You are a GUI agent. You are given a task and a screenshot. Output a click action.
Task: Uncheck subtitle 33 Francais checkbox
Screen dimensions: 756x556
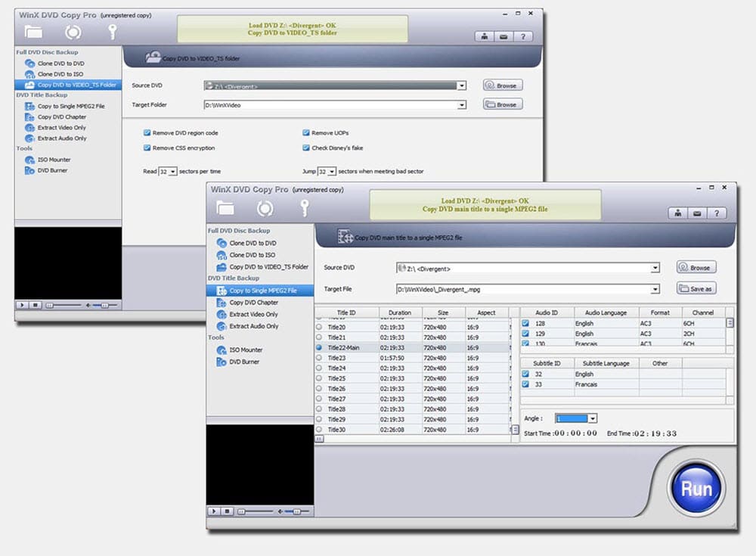click(x=525, y=384)
